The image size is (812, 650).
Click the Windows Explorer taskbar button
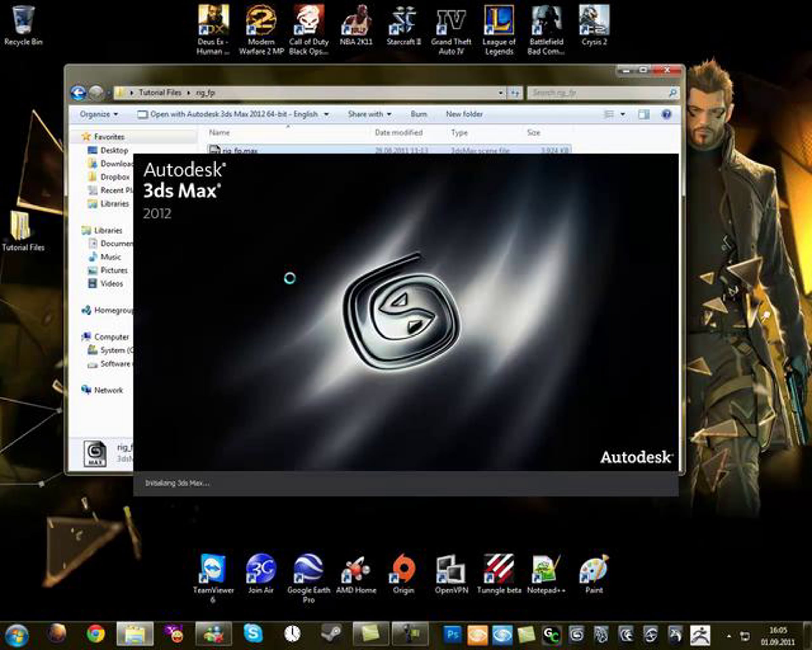coord(135,634)
